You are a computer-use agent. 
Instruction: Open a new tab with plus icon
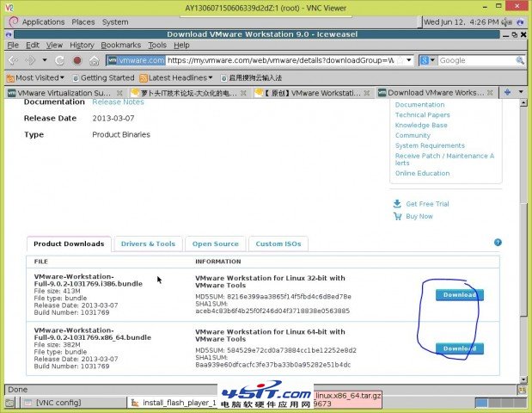point(508,92)
